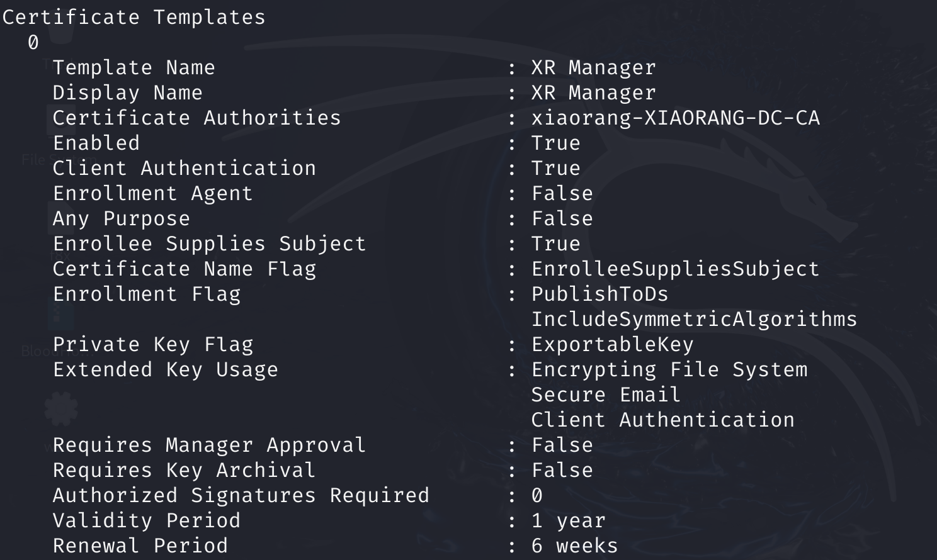Select the "EnrolleeSuppliesSubject" flag value
This screenshot has width=937, height=560.
[675, 269]
